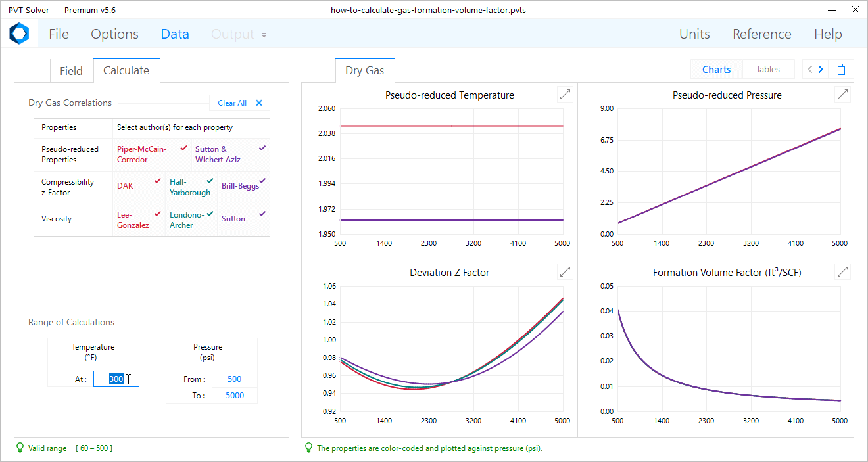Expand the Pseudo-reduced Temperature chart

pos(565,95)
